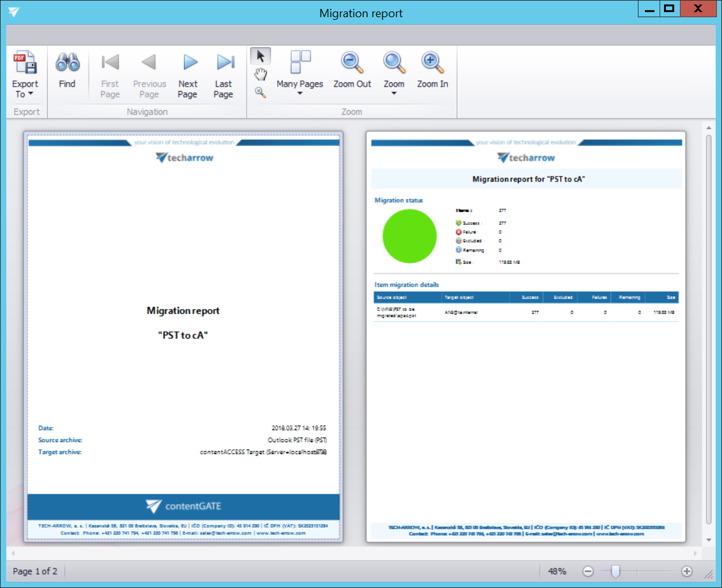The width and height of the screenshot is (722, 588).
Task: Expand the Zoom dropdown arrow
Action: (x=394, y=94)
